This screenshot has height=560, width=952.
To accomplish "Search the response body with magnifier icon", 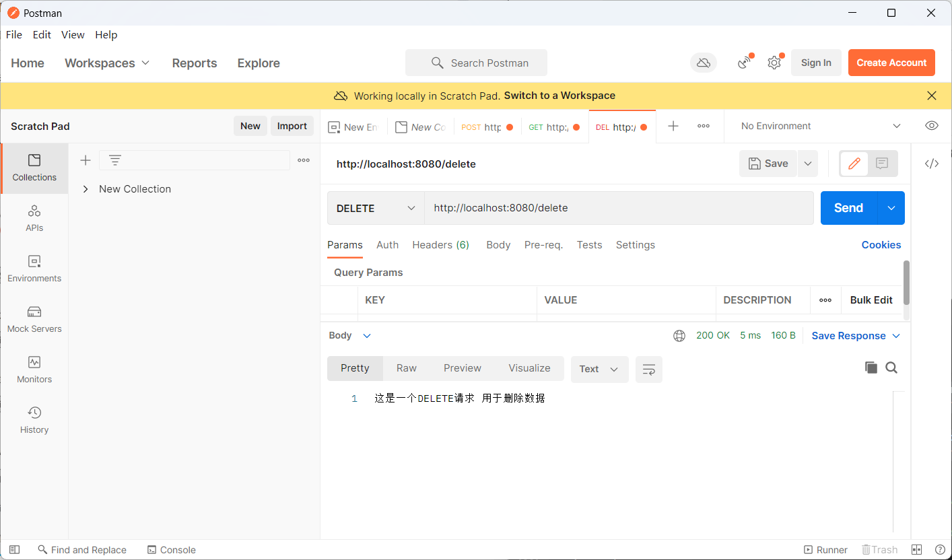I will click(891, 367).
